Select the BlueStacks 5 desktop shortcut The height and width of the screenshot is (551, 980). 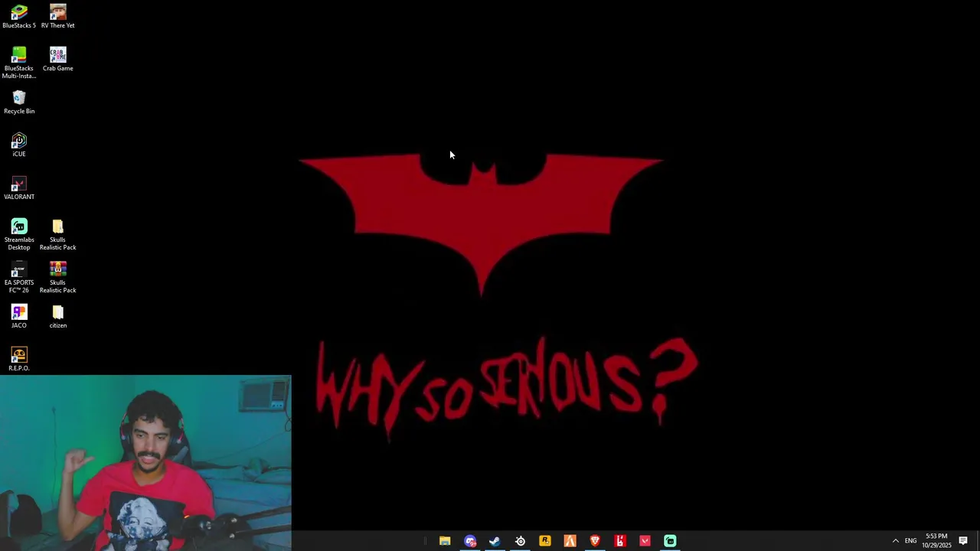click(x=19, y=17)
